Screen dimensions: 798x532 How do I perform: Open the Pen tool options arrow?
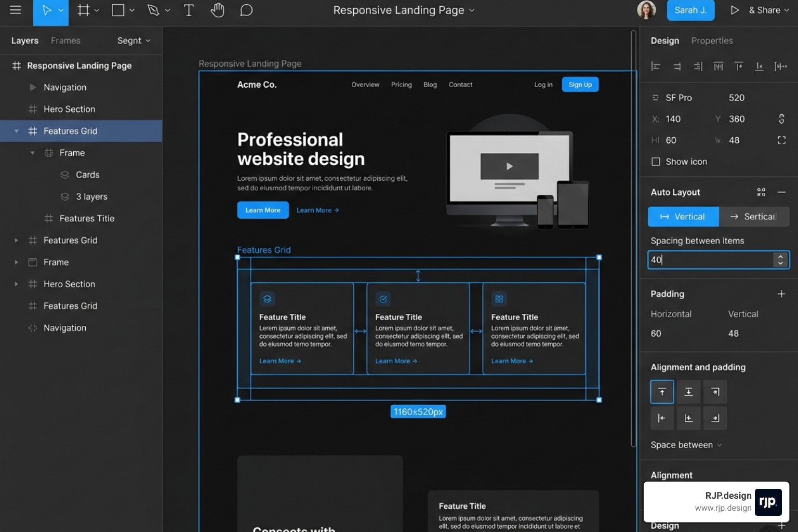[167, 10]
